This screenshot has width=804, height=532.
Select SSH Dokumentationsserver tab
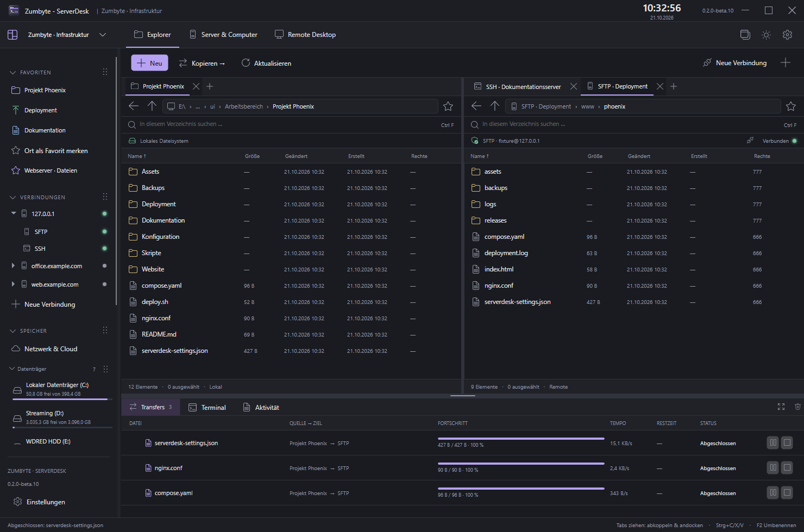coord(518,87)
